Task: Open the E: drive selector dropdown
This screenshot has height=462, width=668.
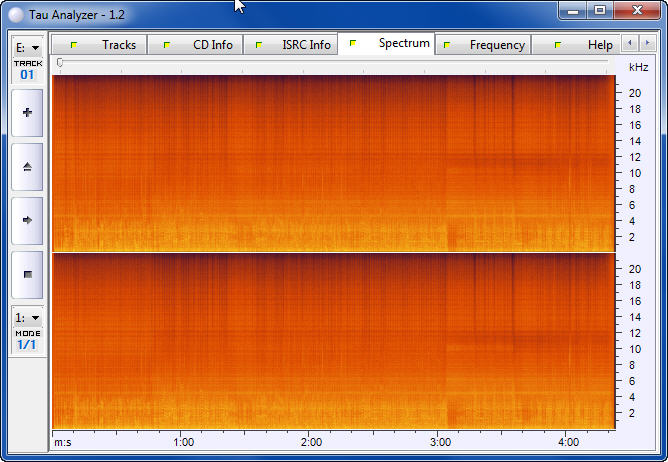Action: click(x=27, y=47)
